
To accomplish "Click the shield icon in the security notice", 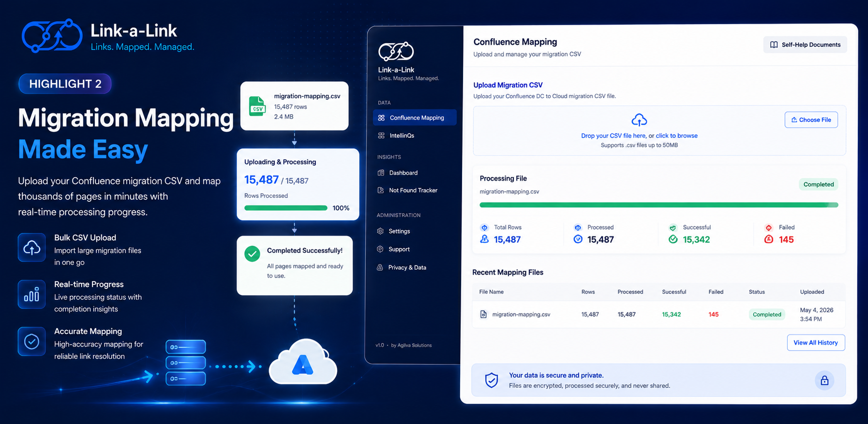I will (x=492, y=380).
